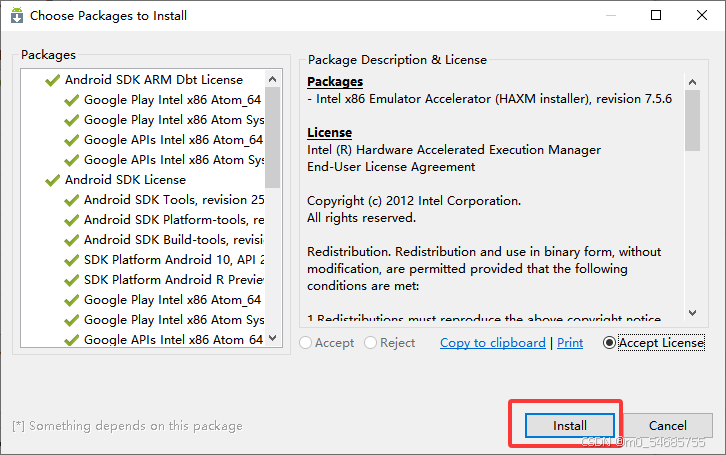Click the checkmark for SDK Platform Android R Preview
The height and width of the screenshot is (455, 726).
click(x=71, y=280)
